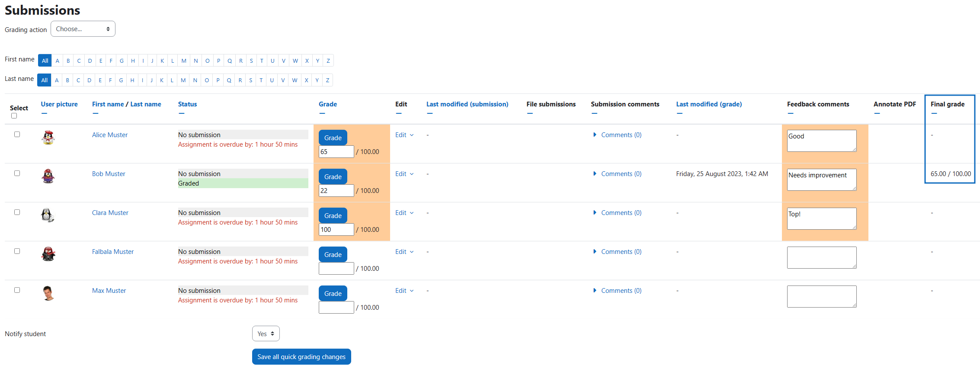The image size is (980, 369).
Task: Click Max Muster's empty feedback comment box
Action: click(822, 296)
